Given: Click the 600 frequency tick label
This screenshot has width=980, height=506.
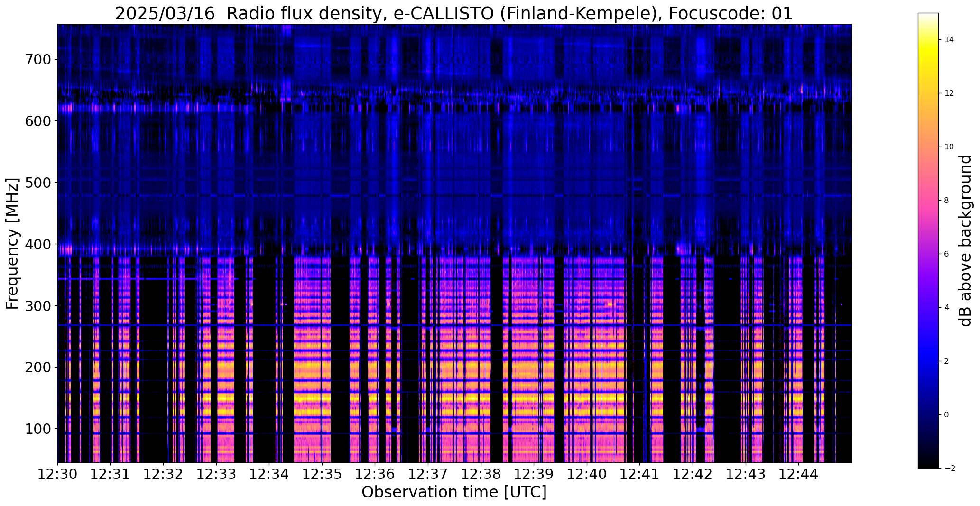Looking at the screenshot, I should tap(38, 121).
